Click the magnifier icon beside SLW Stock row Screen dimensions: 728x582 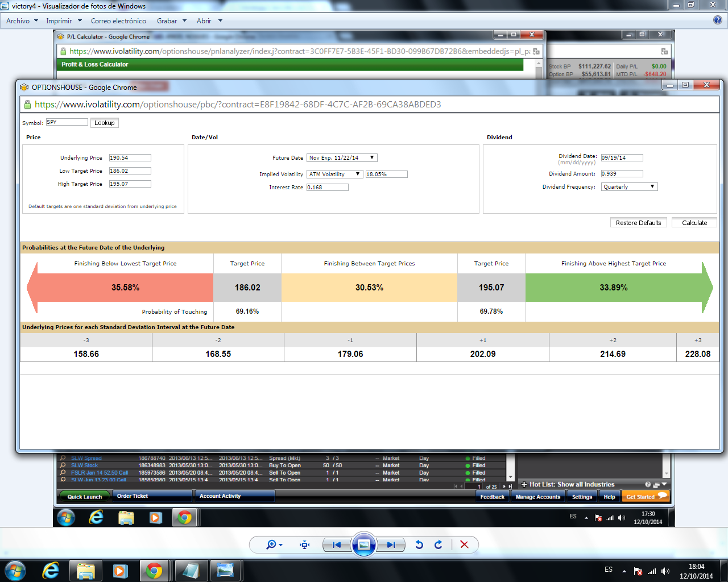(63, 465)
